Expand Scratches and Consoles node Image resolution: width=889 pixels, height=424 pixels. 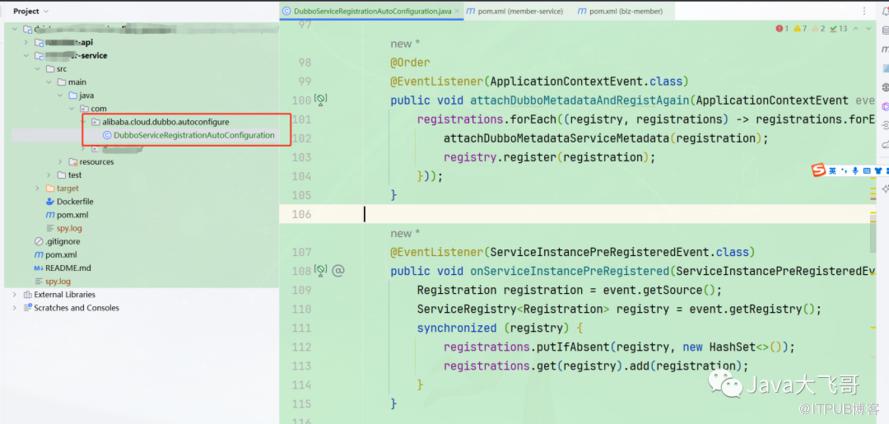(x=14, y=308)
